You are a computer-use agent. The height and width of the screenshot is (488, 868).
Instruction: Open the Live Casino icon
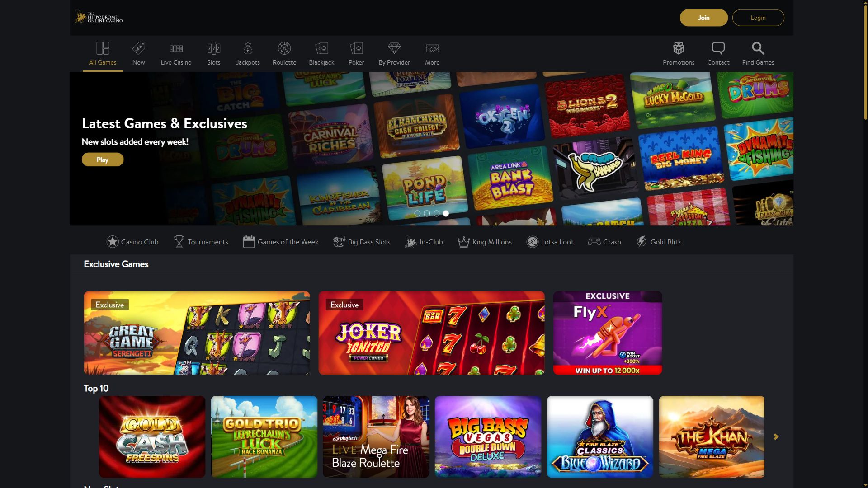pos(176,48)
